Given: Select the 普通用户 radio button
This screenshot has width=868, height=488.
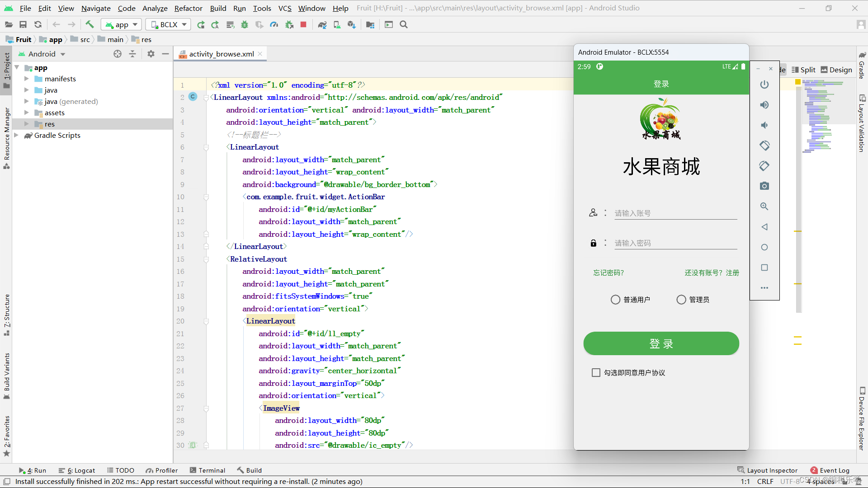Looking at the screenshot, I should [615, 300].
